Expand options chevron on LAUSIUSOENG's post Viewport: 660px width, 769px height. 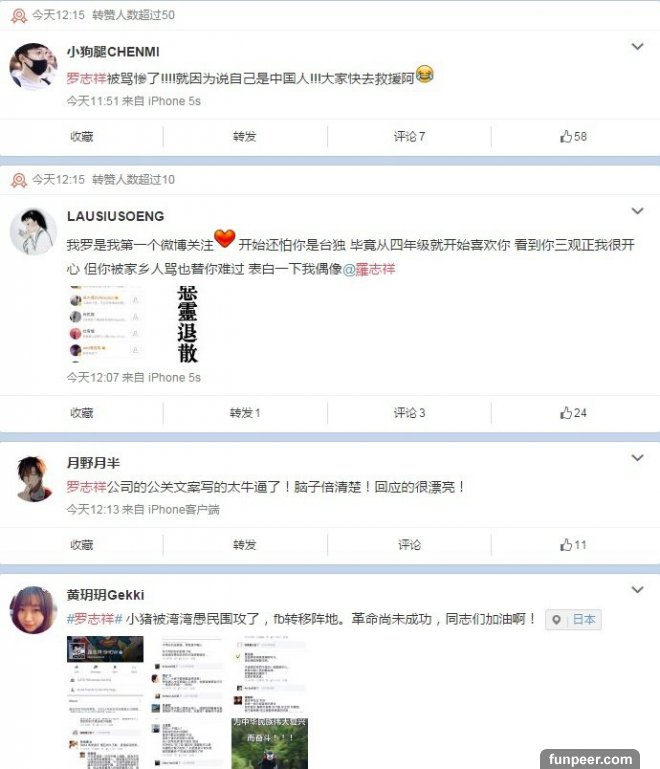(x=637, y=211)
